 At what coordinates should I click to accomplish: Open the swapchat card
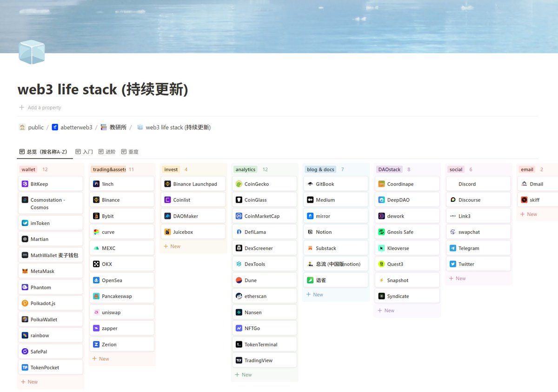(478, 232)
